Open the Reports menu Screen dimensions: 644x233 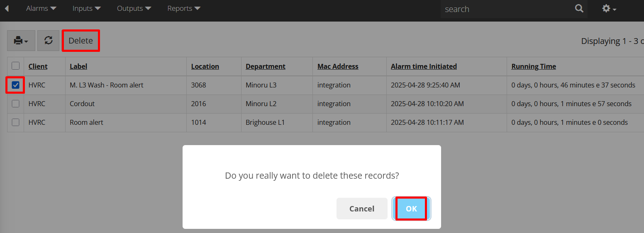click(x=184, y=8)
